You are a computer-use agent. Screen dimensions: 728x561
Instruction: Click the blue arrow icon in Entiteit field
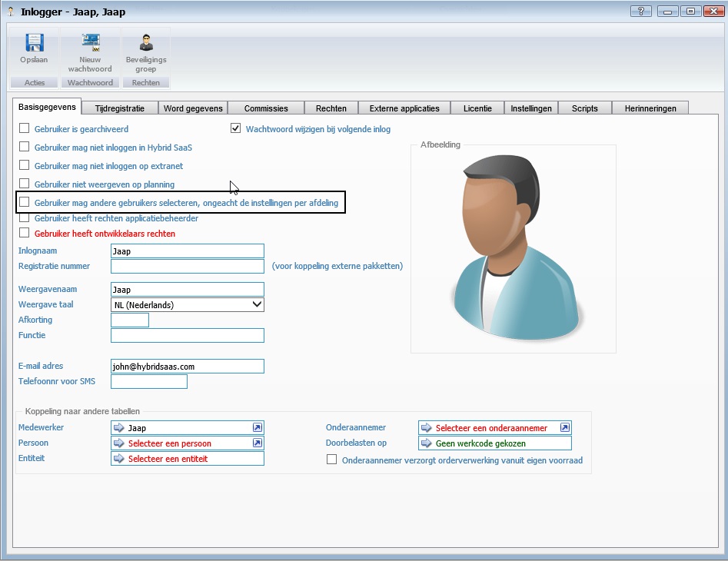119,459
